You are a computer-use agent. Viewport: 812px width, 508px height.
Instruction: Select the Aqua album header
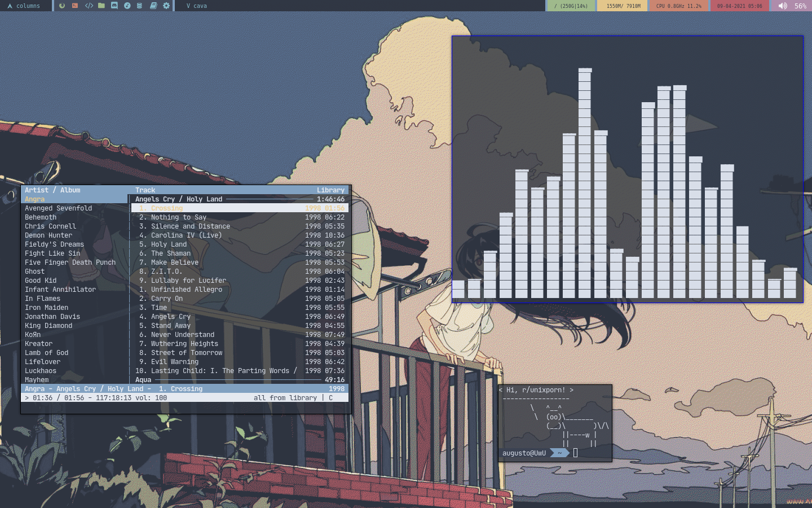coord(240,380)
